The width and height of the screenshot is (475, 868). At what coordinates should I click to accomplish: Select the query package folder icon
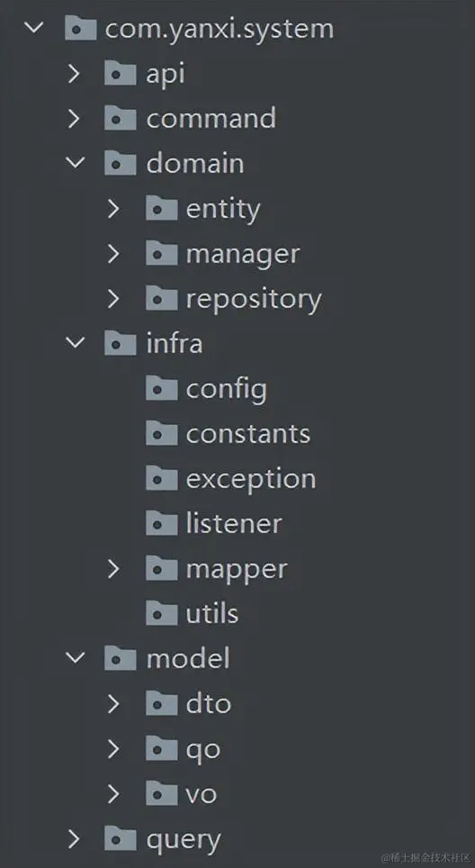[120, 838]
